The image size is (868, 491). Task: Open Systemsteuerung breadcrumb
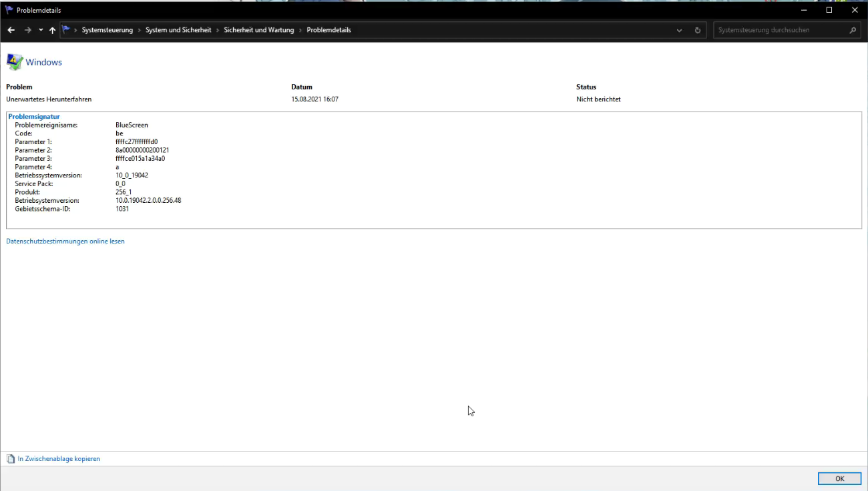(107, 30)
